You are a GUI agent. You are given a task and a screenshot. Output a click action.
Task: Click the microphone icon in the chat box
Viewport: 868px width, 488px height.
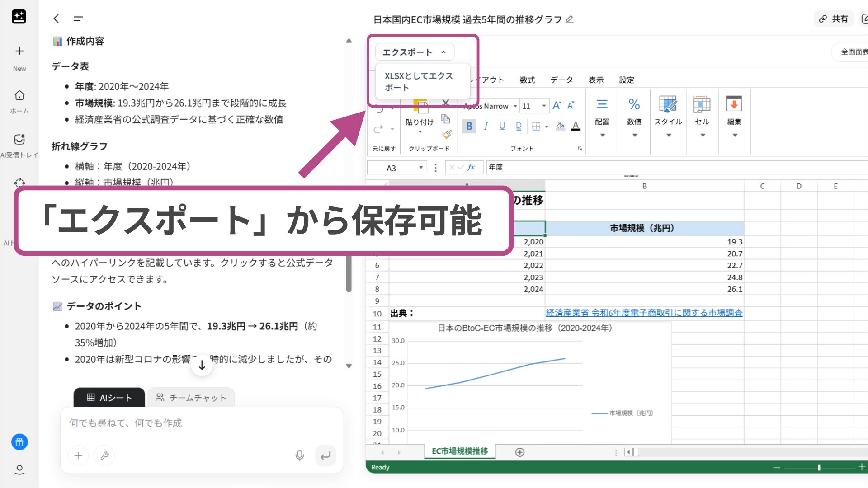[x=300, y=455]
